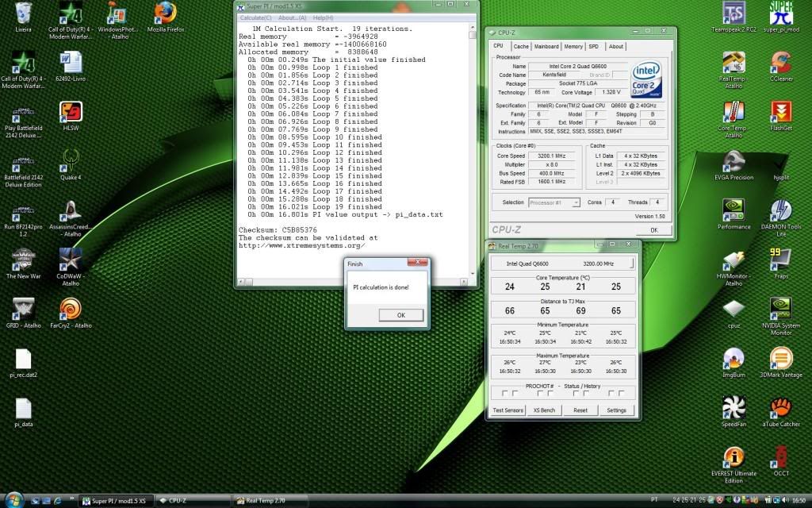Toggle last PROCHOT history checkbox
Image resolution: width=812 pixels, height=508 pixels.
[x=622, y=394]
